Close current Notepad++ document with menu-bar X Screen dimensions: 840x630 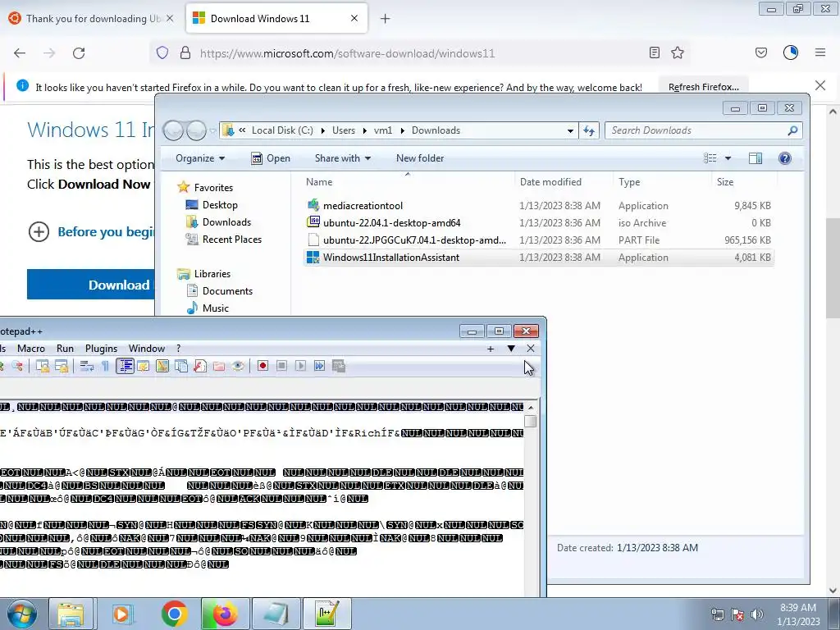[531, 349]
